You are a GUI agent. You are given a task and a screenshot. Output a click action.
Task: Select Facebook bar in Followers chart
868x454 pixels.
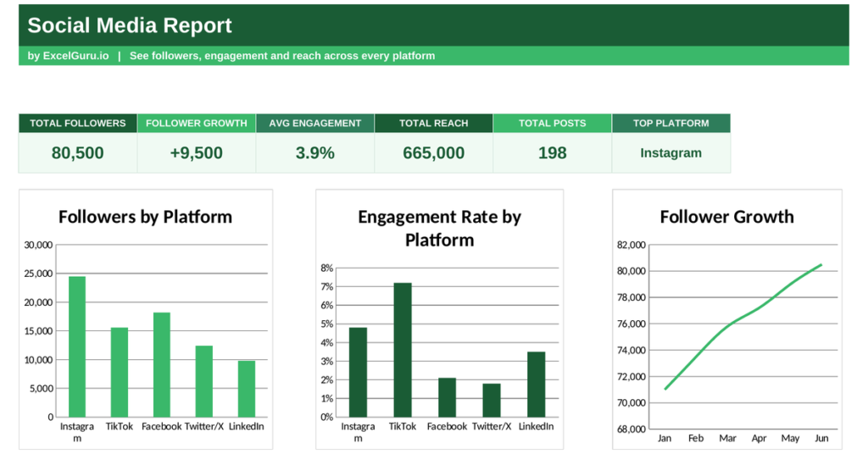(162, 365)
